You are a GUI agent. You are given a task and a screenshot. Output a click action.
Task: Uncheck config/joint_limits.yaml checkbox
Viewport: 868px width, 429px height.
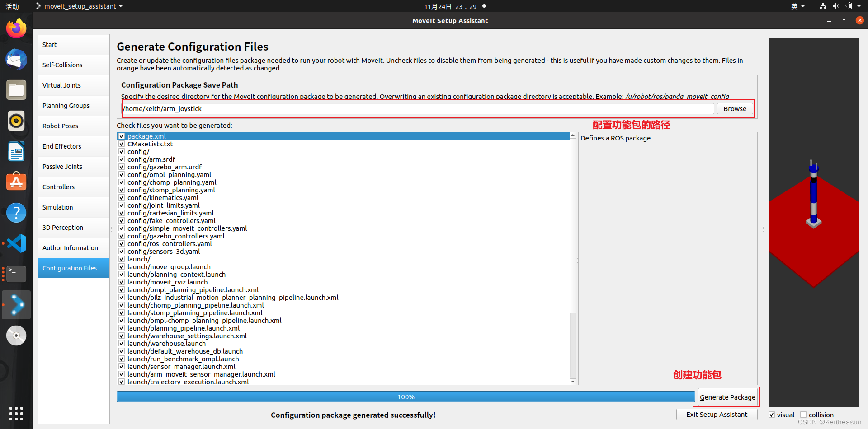pyautogui.click(x=122, y=205)
